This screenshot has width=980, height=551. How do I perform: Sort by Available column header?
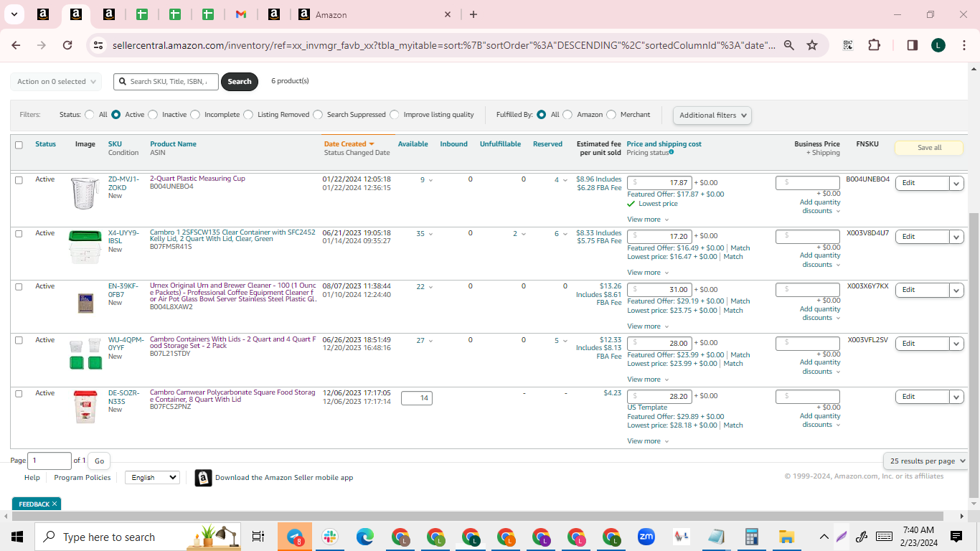413,144
